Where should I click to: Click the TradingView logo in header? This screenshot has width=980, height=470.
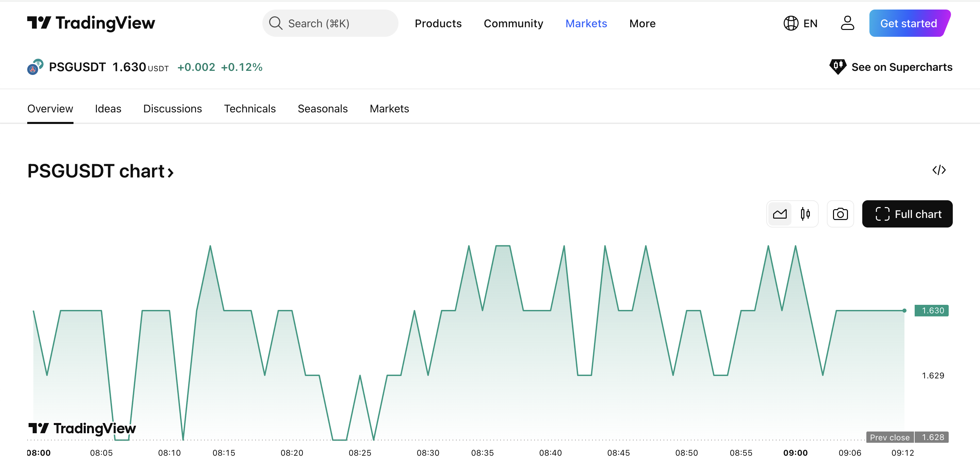(91, 23)
